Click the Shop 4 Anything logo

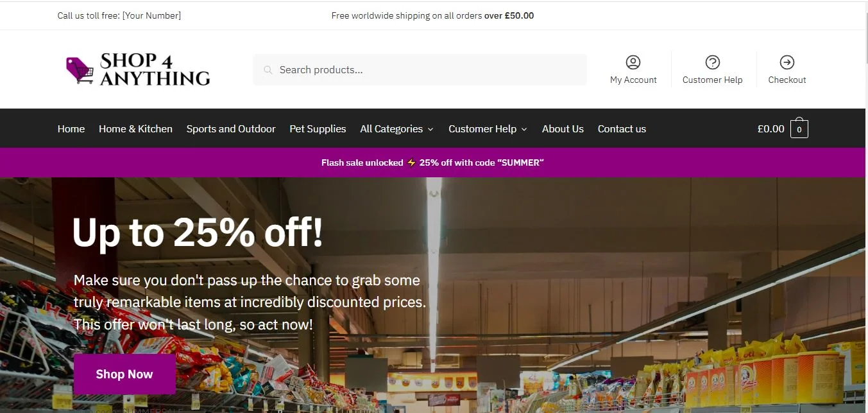(x=138, y=69)
